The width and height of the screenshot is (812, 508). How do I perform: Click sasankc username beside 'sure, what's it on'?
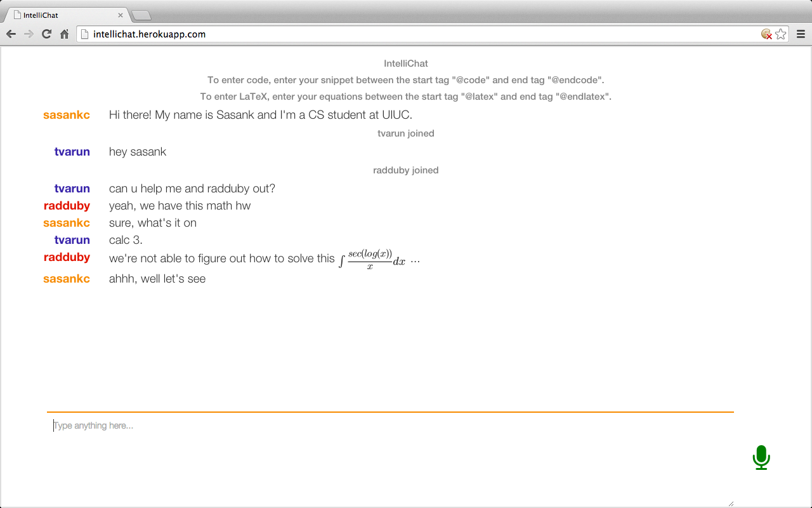coord(67,223)
